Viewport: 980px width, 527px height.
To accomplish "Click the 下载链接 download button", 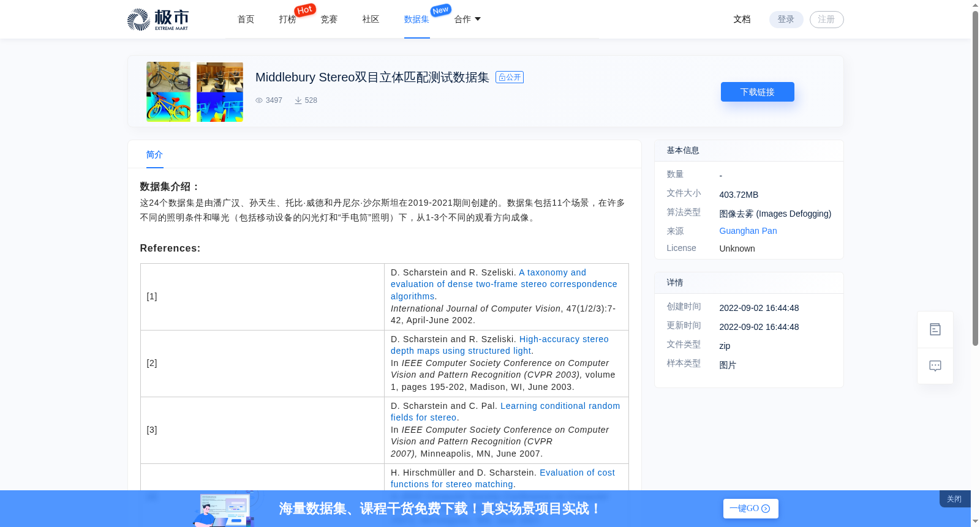I will pos(758,92).
